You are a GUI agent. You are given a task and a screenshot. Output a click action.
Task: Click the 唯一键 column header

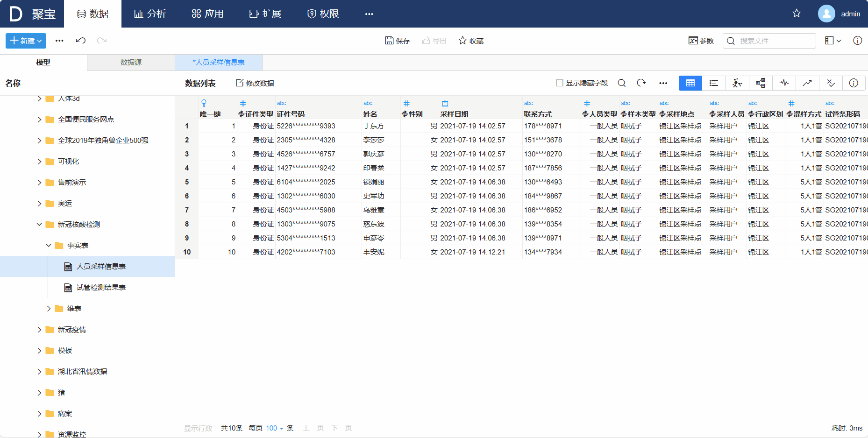[218, 108]
